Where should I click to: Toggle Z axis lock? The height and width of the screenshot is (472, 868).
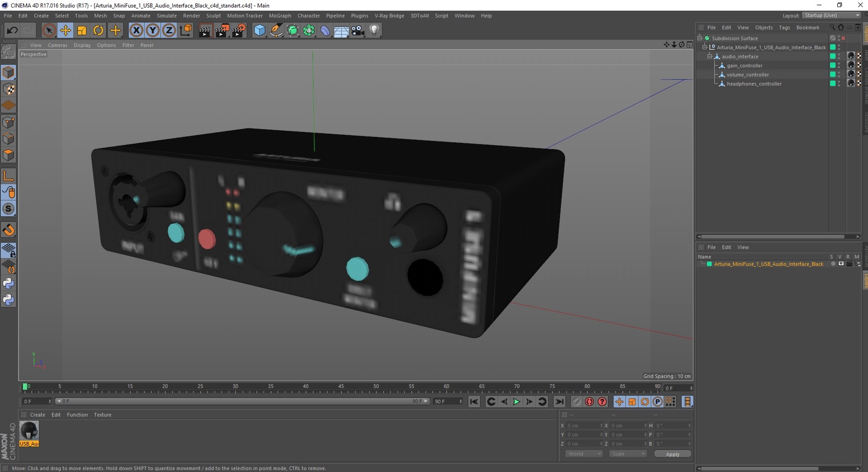coord(169,31)
